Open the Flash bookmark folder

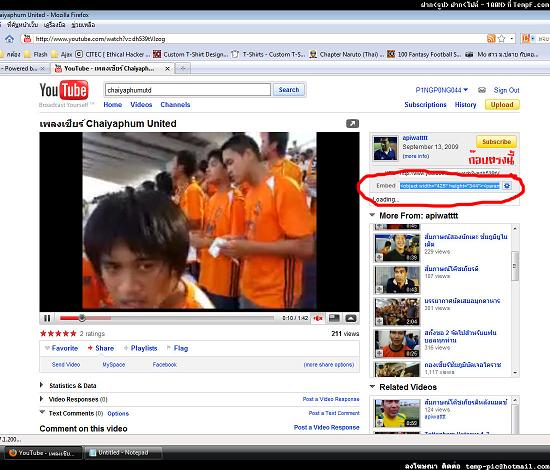point(35,54)
